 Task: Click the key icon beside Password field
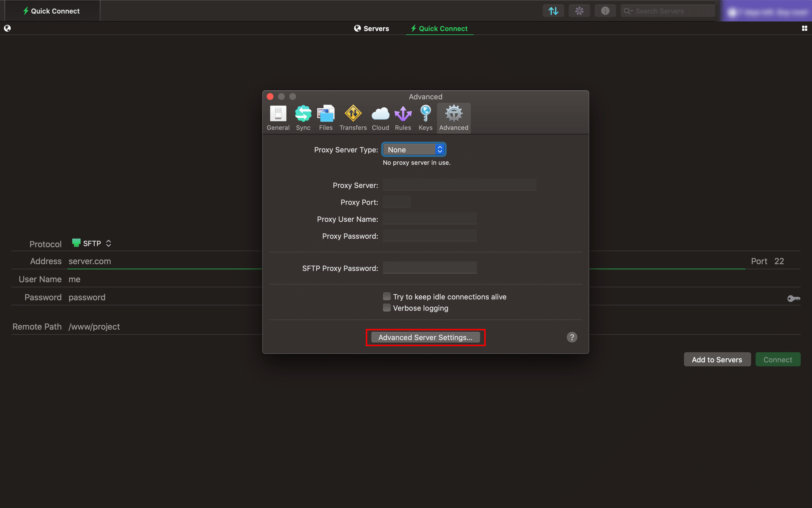click(x=794, y=298)
